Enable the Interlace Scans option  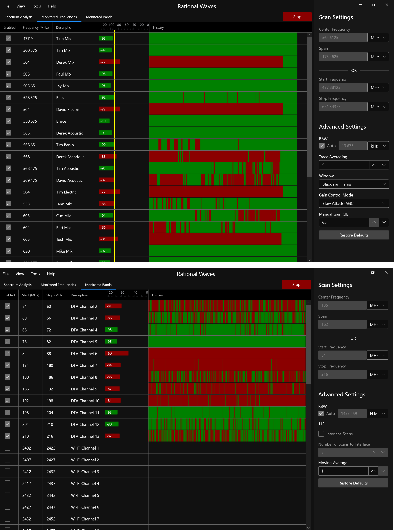pos(321,434)
